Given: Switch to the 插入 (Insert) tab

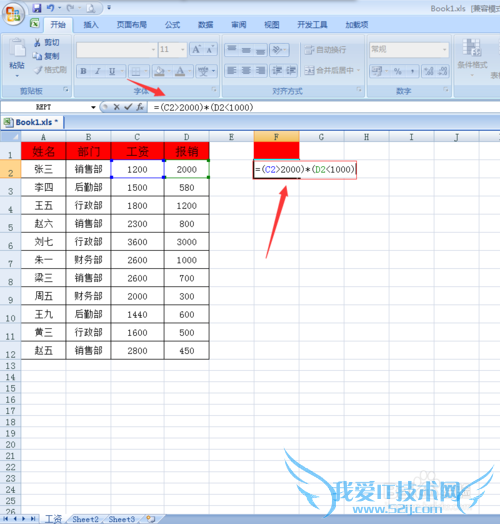Looking at the screenshot, I should 91,25.
